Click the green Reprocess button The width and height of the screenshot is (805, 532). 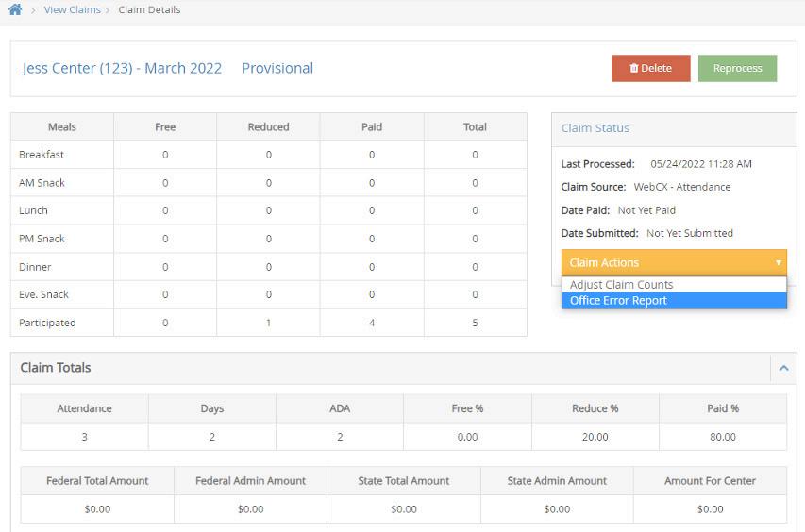click(x=737, y=68)
